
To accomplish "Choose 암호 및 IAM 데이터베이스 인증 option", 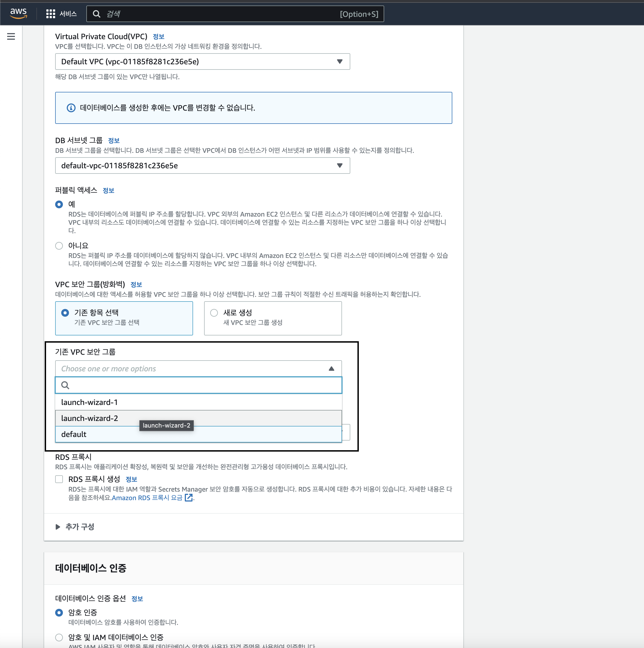I will [x=59, y=637].
